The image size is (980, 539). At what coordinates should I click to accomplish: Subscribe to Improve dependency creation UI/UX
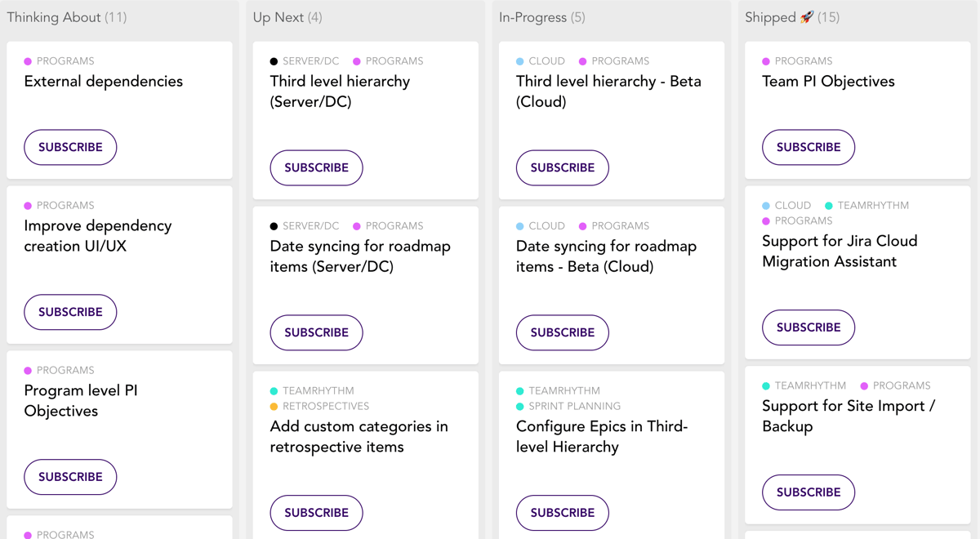pyautogui.click(x=70, y=312)
